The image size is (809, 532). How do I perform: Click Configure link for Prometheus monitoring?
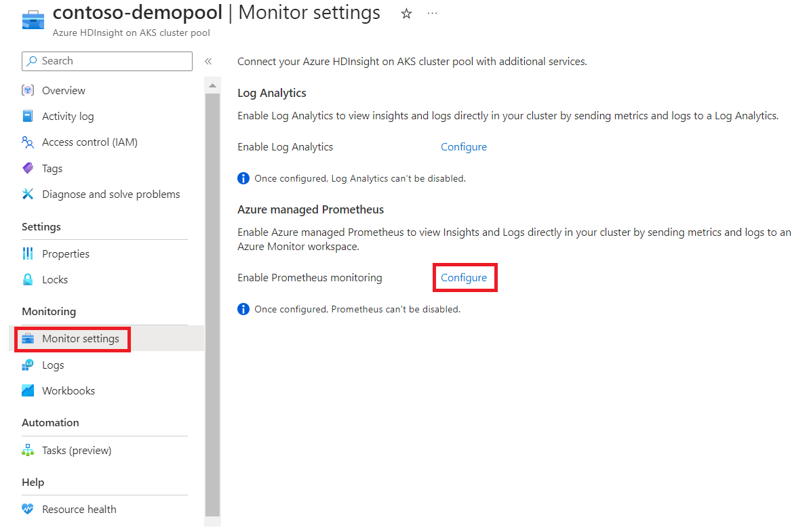pos(463,278)
